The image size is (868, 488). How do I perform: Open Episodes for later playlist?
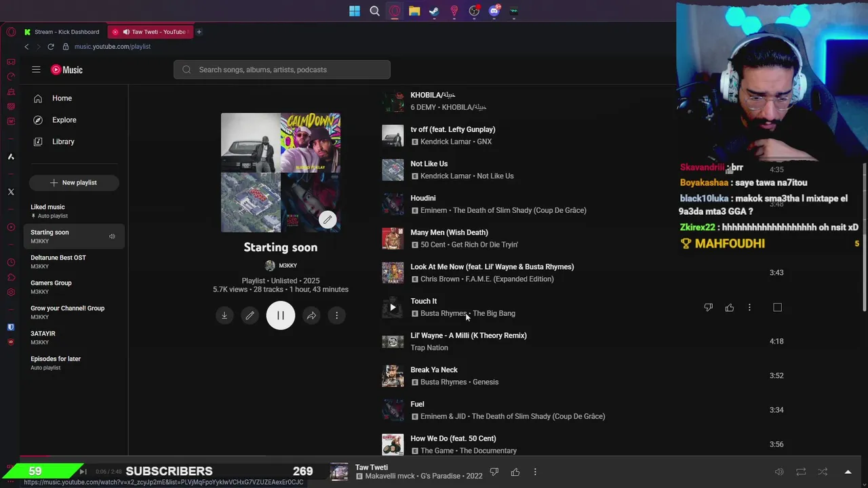(74, 363)
